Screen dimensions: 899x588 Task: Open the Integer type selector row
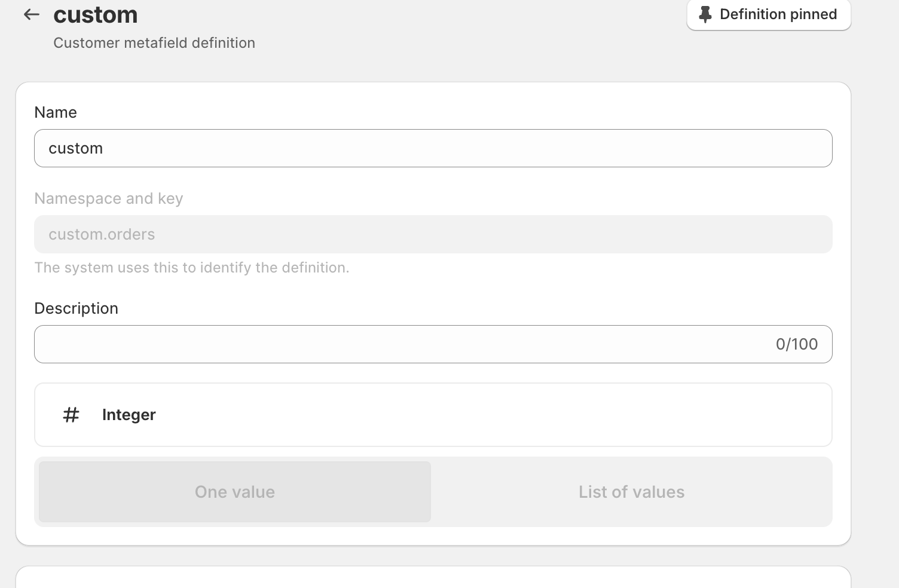433,415
